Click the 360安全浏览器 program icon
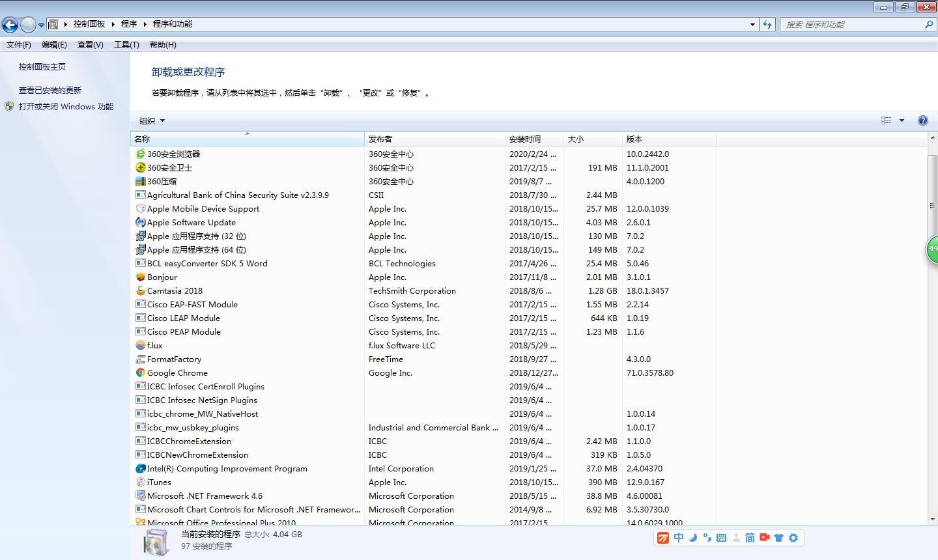938x560 pixels. (140, 154)
